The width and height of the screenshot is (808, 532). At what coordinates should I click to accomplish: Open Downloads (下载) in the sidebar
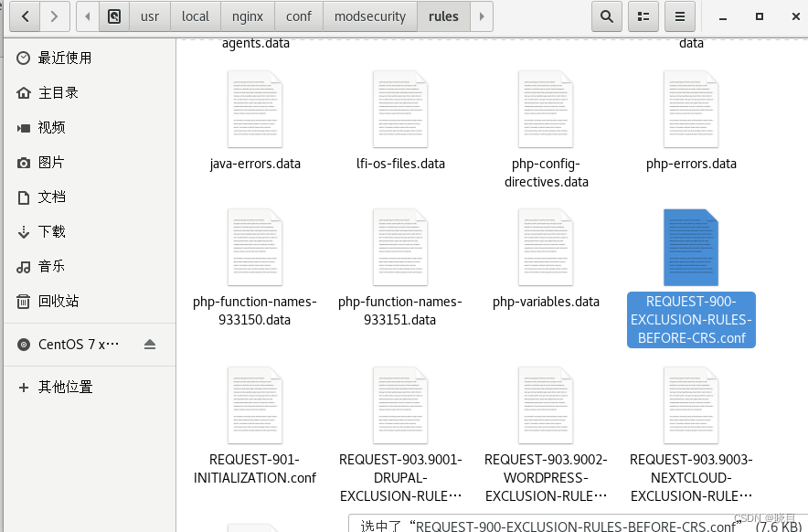(90, 231)
